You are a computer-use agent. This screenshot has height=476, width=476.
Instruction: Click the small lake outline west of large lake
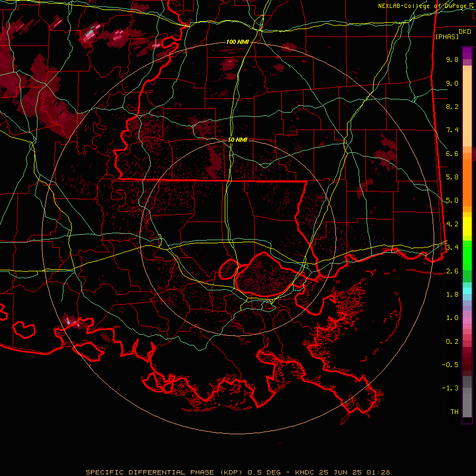[x=228, y=269]
